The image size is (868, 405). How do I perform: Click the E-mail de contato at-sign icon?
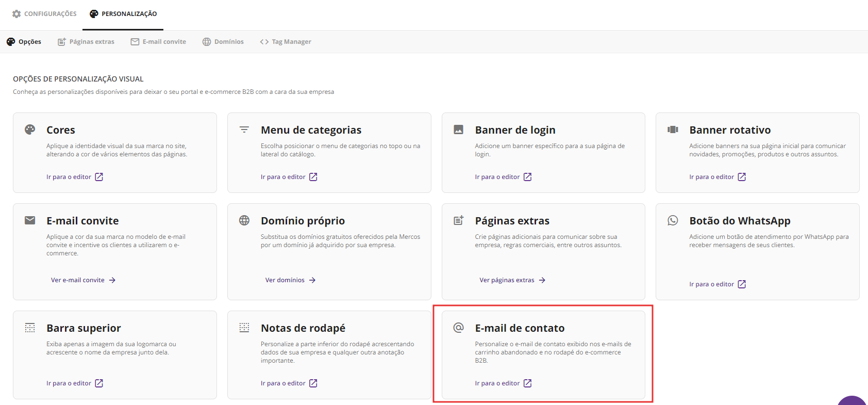(x=458, y=328)
